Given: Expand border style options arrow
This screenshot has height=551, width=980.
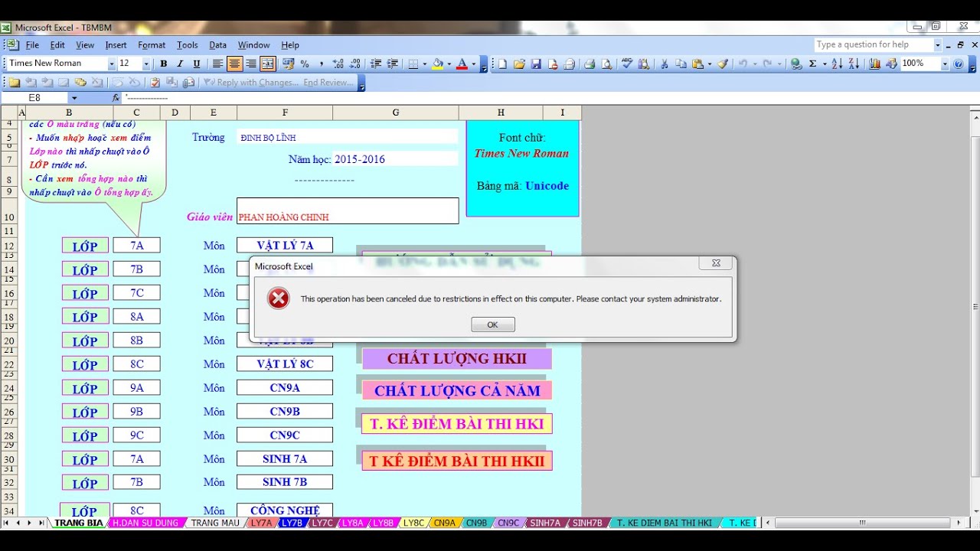Looking at the screenshot, I should point(424,64).
